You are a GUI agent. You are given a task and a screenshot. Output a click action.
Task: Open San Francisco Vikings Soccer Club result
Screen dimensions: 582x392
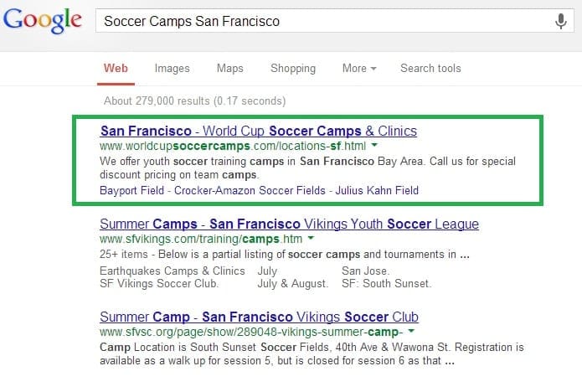259,317
